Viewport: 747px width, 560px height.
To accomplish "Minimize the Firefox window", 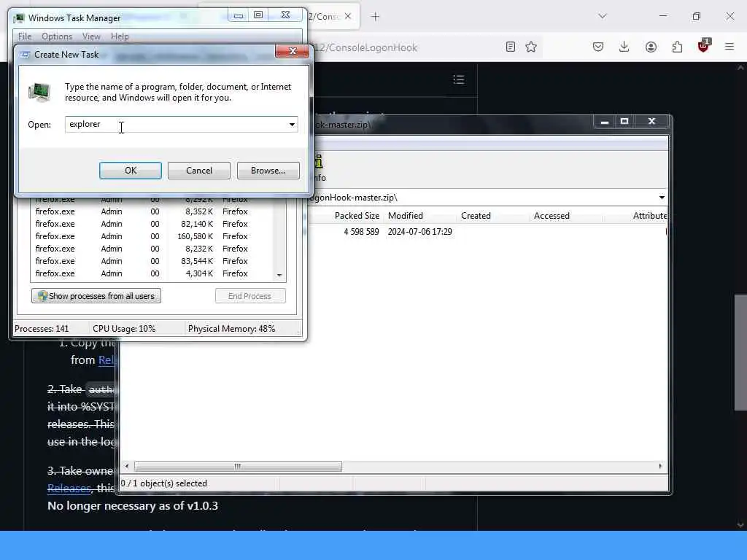I will coord(662,16).
